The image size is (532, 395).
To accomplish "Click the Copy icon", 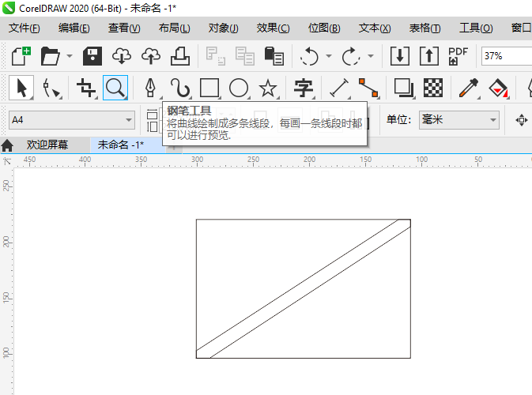I will [244, 56].
